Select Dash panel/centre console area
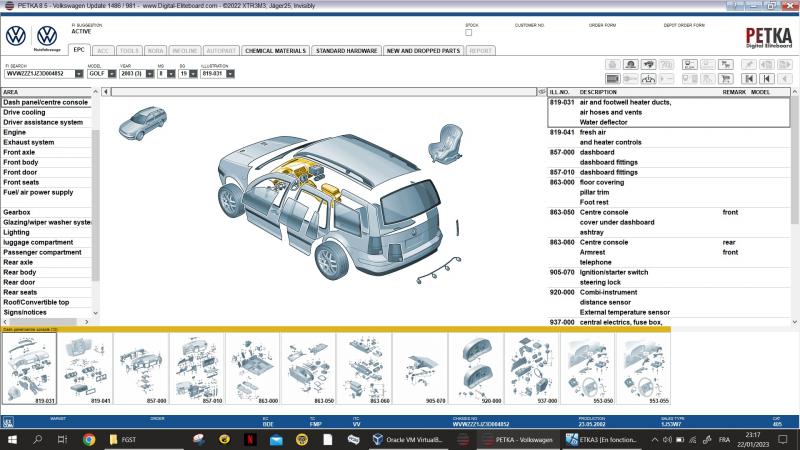800x450 pixels. tap(46, 103)
